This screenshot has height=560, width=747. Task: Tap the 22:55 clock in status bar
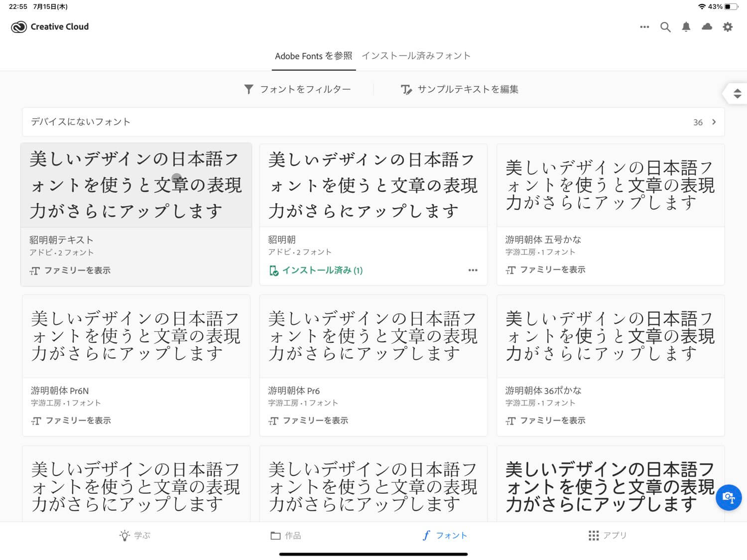(18, 6)
